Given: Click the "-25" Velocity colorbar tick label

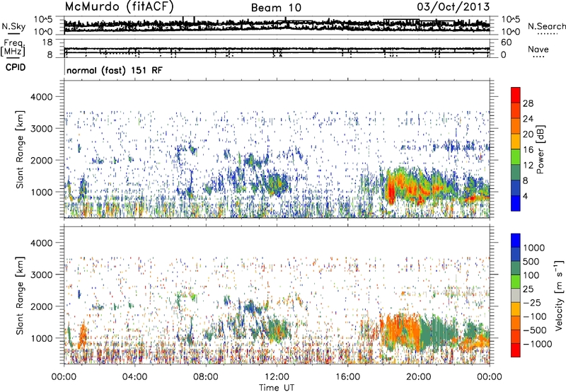Looking at the screenshot, I should click(533, 302).
